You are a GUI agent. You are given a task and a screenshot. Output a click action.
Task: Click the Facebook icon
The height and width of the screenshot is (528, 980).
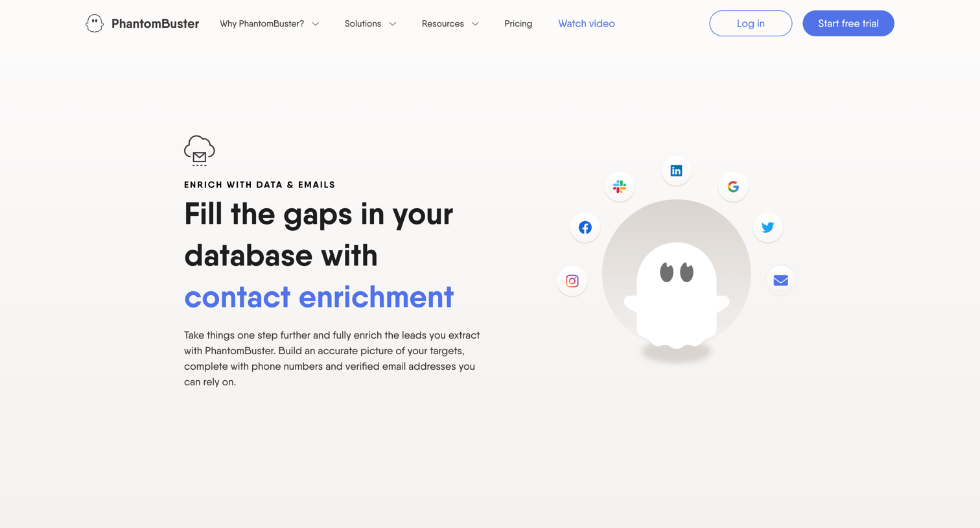tap(585, 228)
